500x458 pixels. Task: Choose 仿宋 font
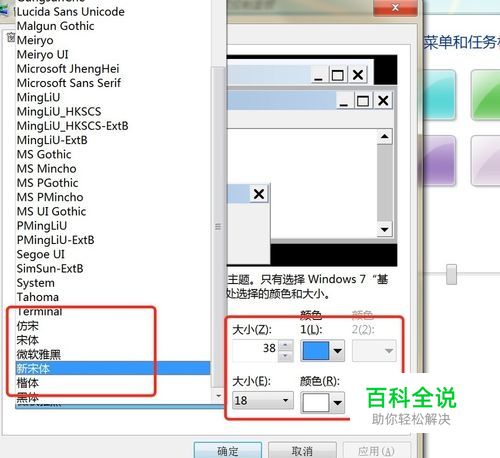pos(28,326)
